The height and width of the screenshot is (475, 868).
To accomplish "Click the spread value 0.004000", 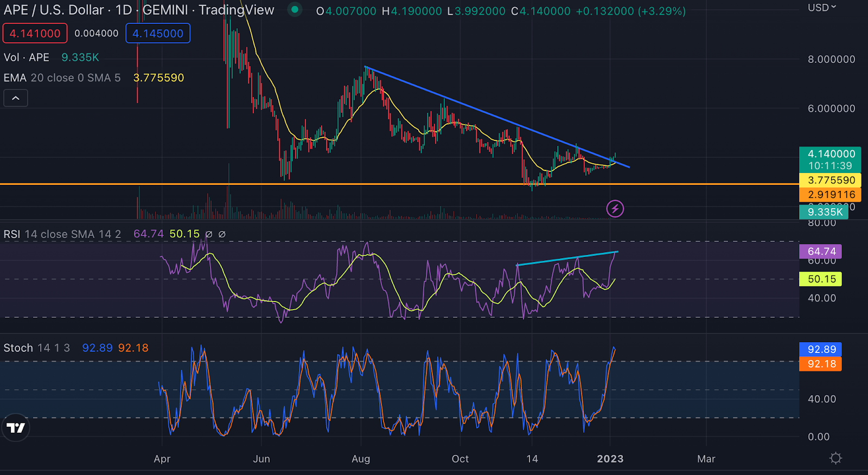I will point(97,33).
